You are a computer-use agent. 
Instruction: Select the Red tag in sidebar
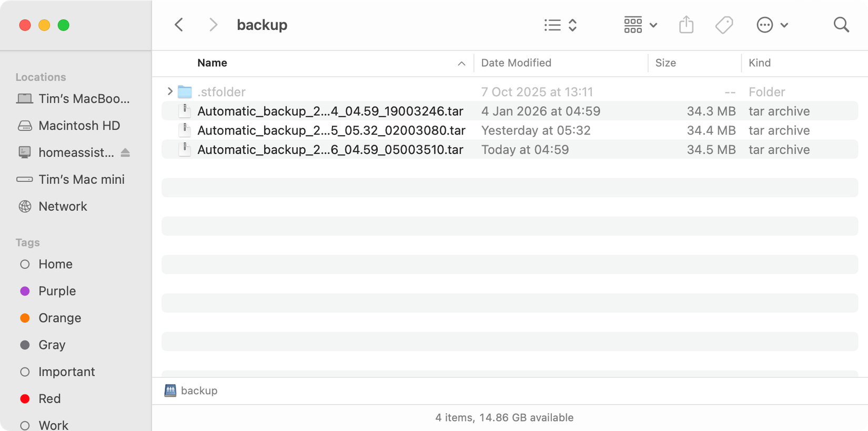[49, 399]
